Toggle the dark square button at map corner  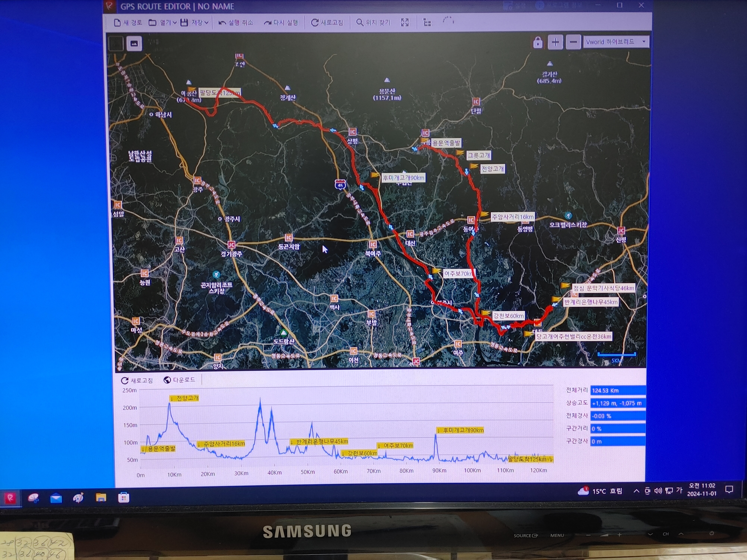116,43
